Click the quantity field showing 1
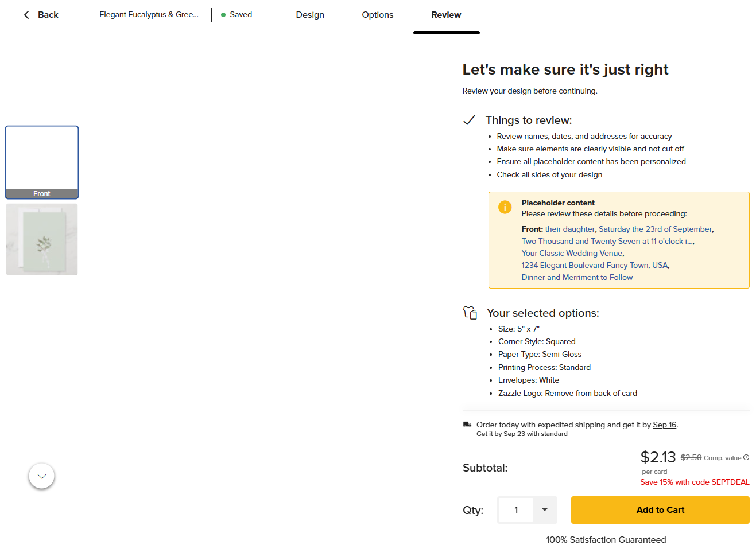The width and height of the screenshot is (756, 545). point(516,509)
